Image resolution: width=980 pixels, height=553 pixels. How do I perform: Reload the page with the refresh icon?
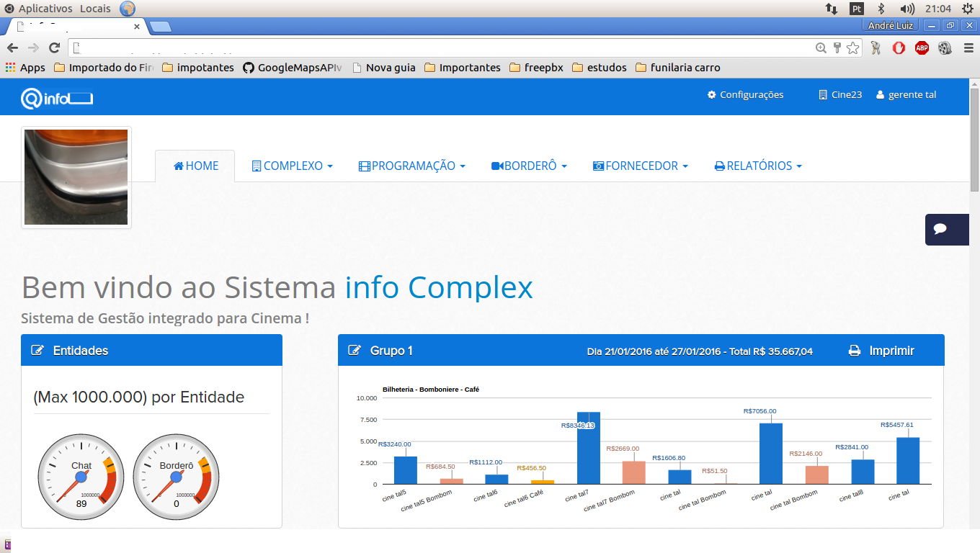click(54, 48)
